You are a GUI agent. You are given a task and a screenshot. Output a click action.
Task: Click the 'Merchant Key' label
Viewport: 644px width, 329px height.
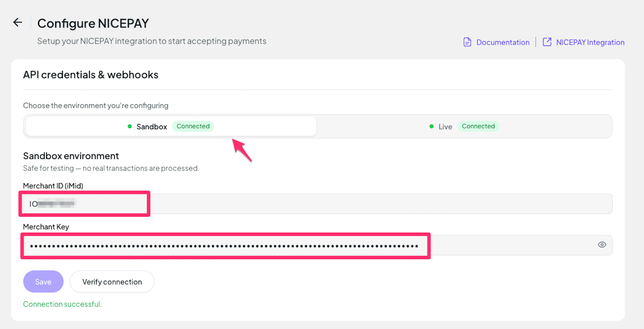pos(46,227)
